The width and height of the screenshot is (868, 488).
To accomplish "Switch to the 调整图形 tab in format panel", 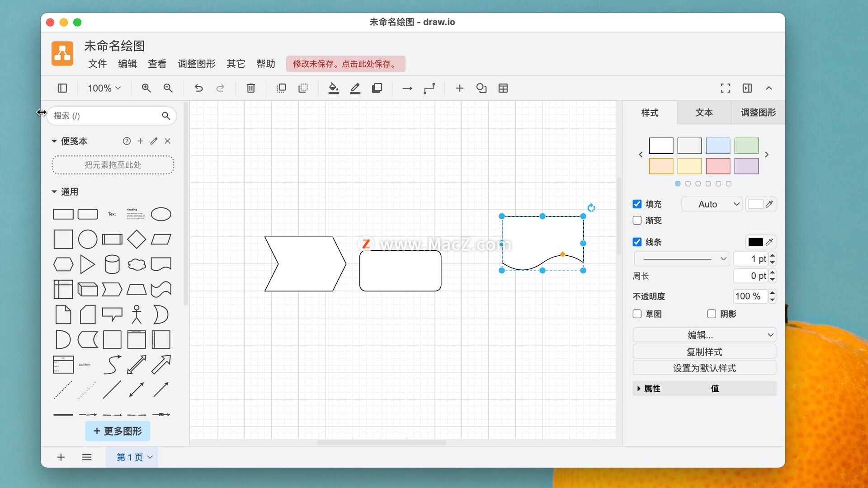I will [758, 113].
